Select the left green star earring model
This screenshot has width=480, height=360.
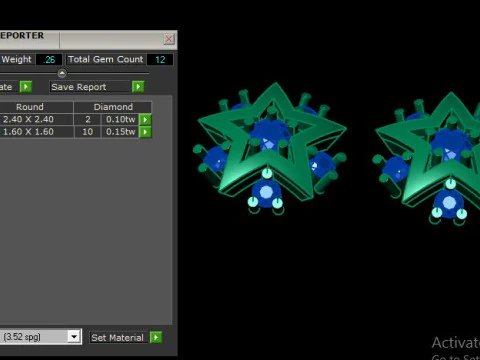270,148
